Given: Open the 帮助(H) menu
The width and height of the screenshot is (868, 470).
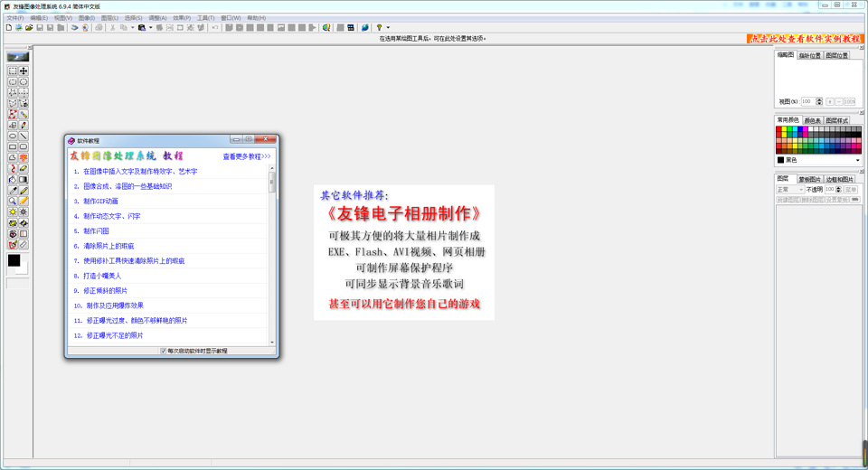Looking at the screenshot, I should [256, 18].
